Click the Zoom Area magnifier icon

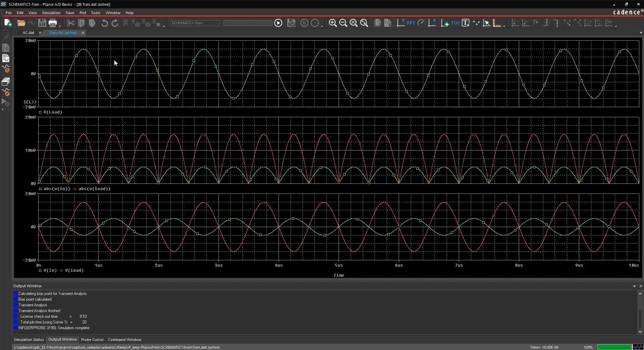click(x=354, y=23)
